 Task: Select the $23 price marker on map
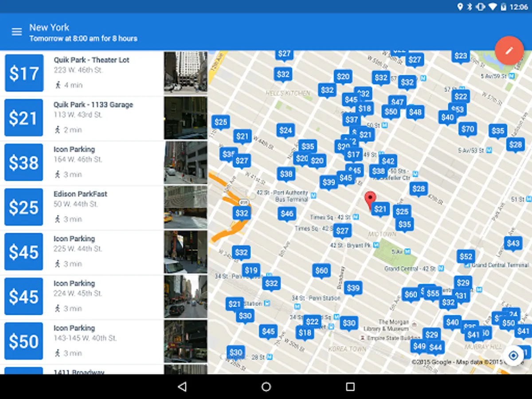(x=461, y=57)
